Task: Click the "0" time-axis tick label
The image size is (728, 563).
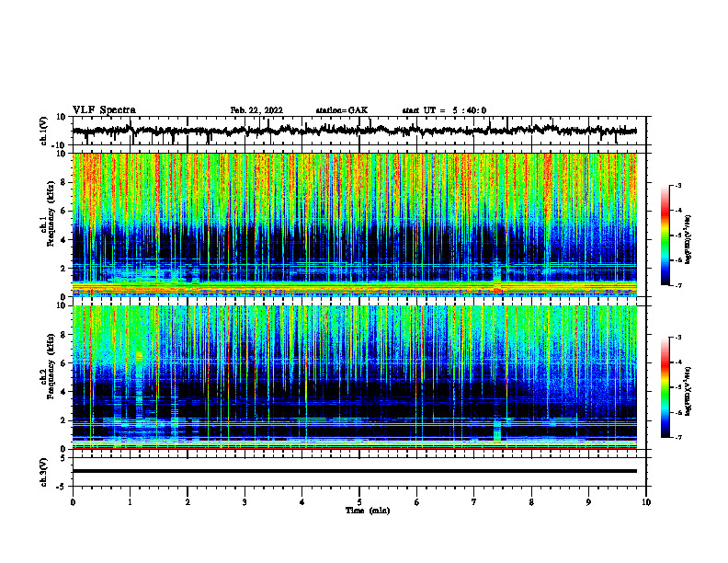Action: tap(73, 502)
